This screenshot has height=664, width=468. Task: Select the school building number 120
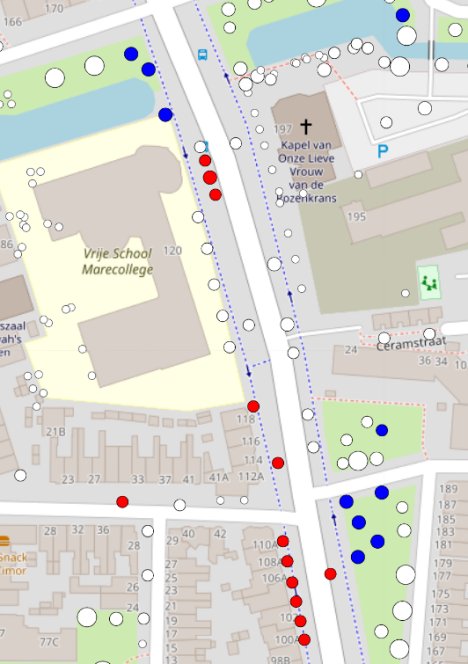[x=172, y=251]
